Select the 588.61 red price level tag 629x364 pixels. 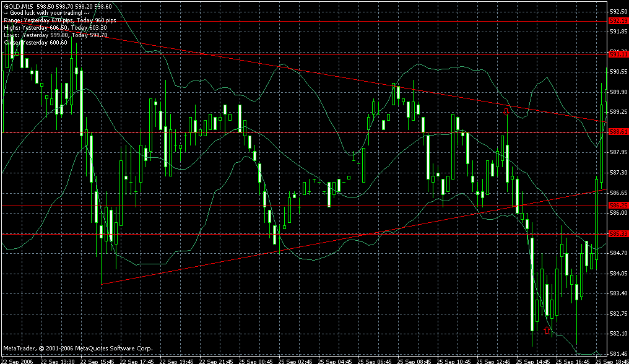pos(618,132)
